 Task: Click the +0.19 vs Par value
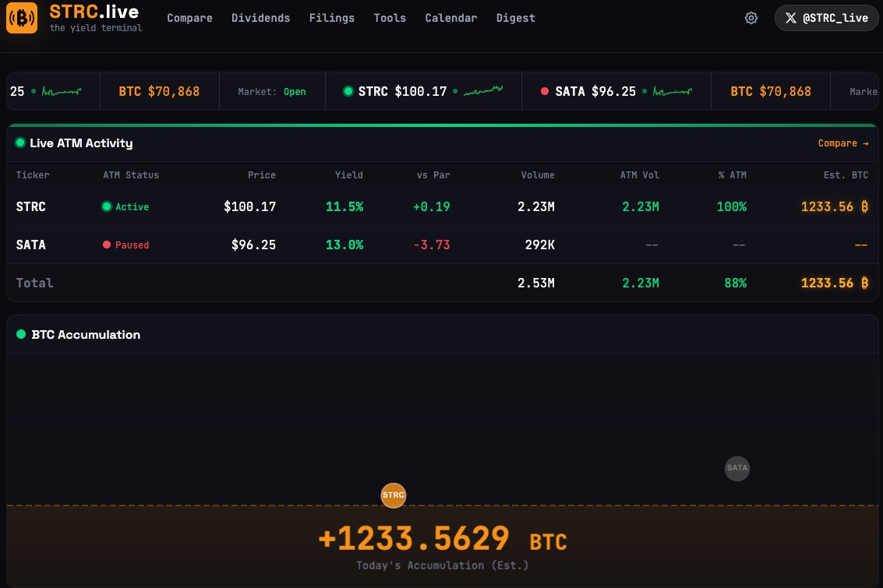pos(431,206)
